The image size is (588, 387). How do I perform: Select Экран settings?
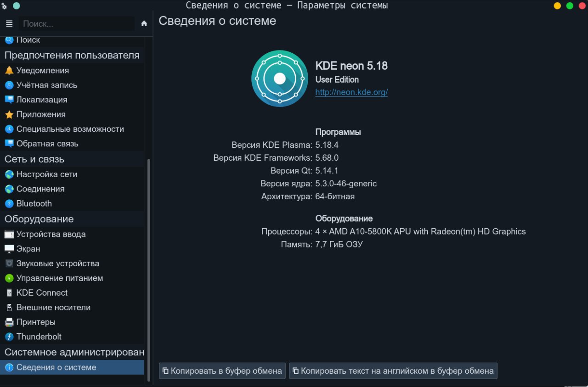72,249
